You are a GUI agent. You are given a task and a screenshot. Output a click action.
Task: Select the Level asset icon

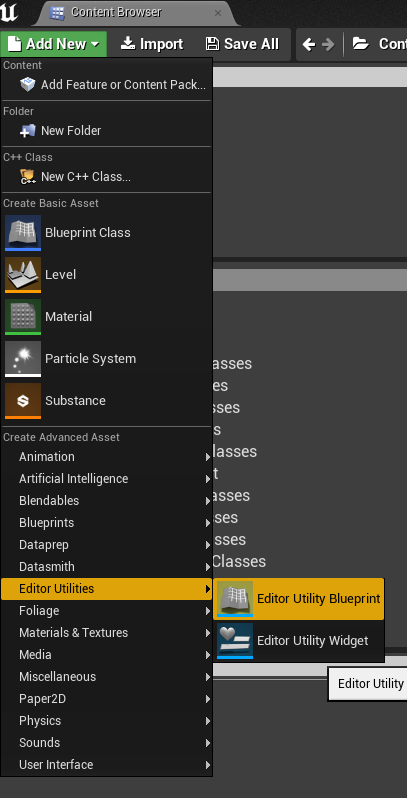[x=23, y=275]
